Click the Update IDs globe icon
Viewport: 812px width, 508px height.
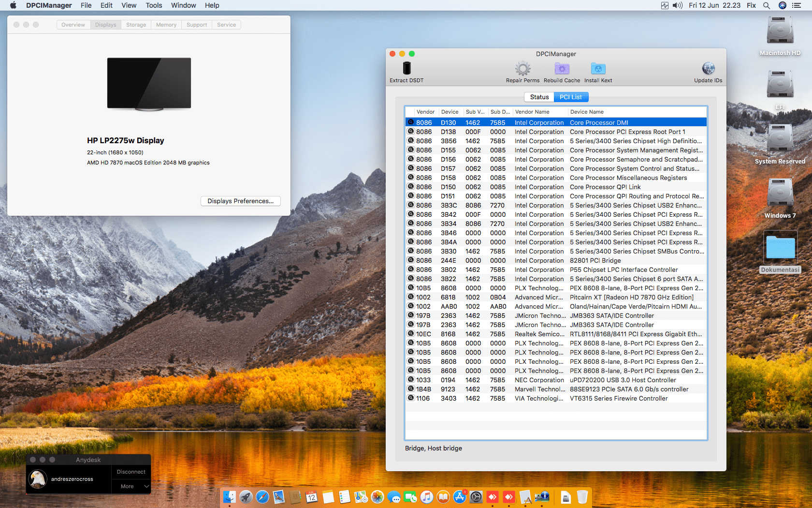(x=708, y=69)
